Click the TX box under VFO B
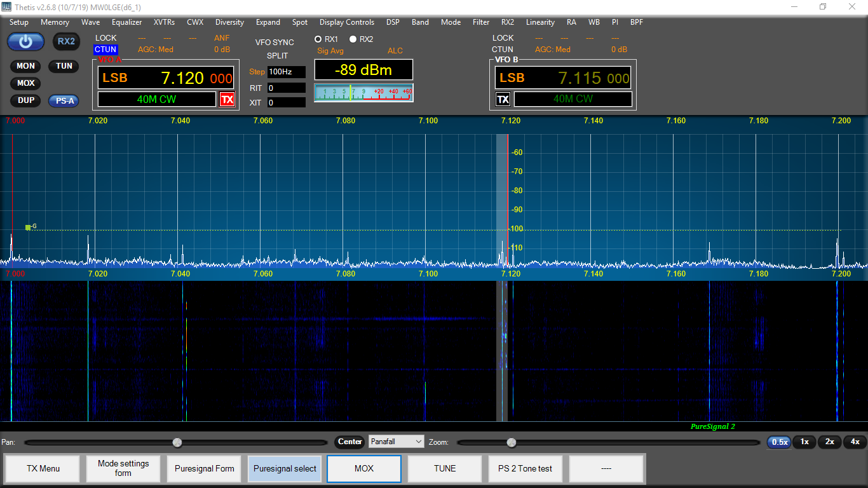Screen dimensions: 868x488 click(x=503, y=100)
